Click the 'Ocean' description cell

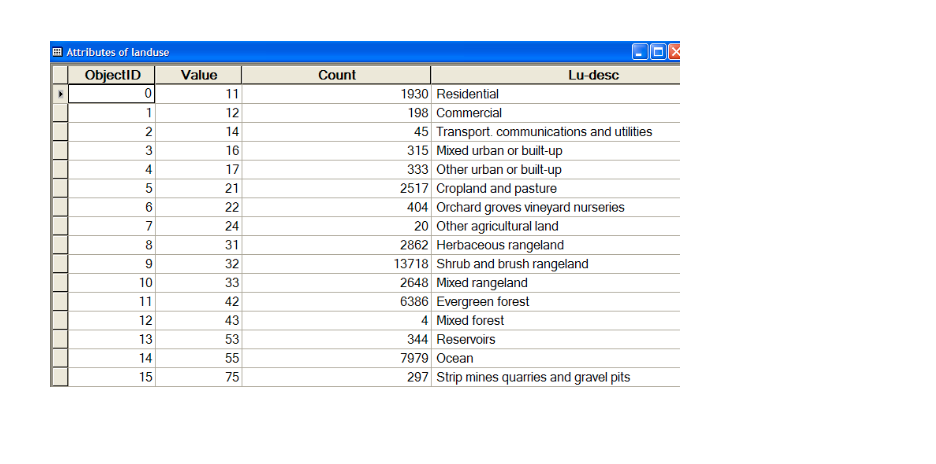[x=556, y=358]
